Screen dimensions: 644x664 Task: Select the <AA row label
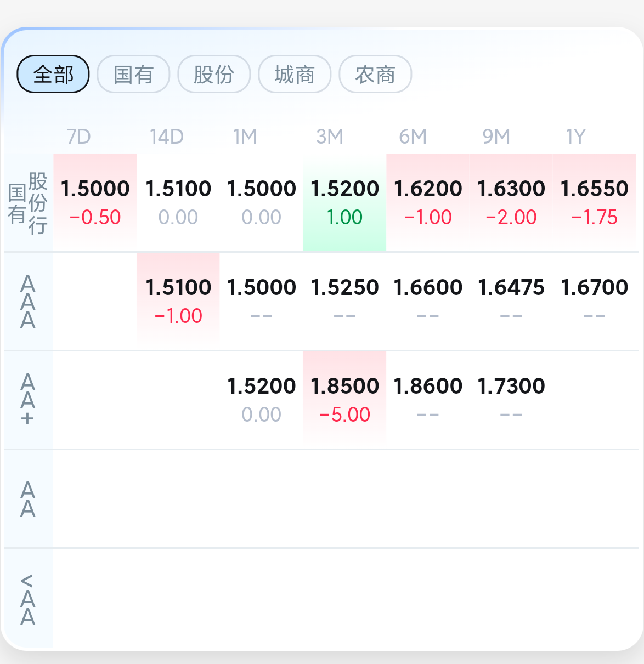click(28, 599)
